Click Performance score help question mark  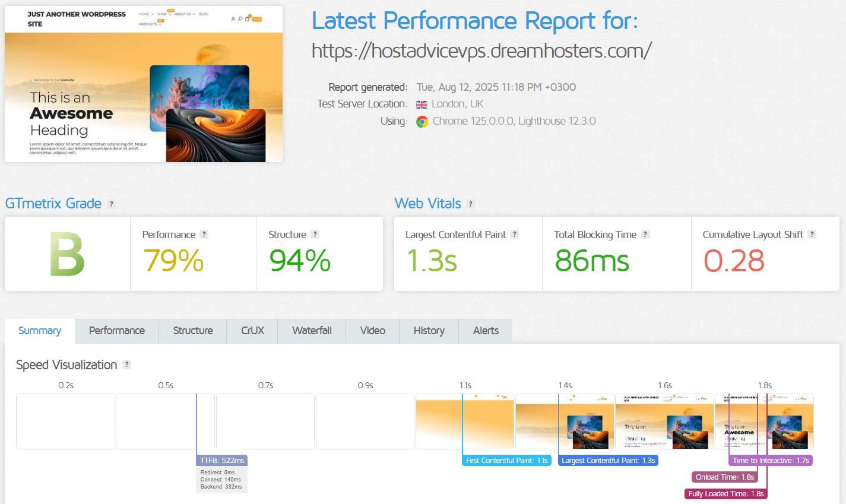pos(204,234)
